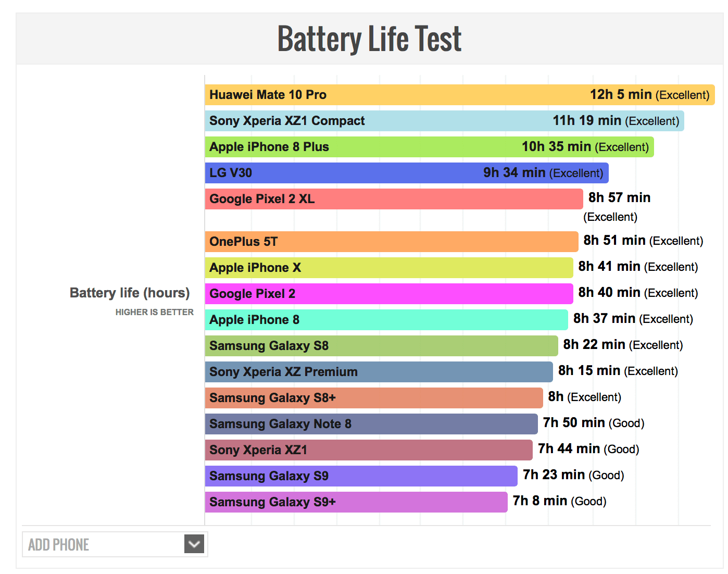Viewport: 728px width, 574px height.
Task: Click the Samsung Galaxy Note 8 bar
Action: click(371, 424)
